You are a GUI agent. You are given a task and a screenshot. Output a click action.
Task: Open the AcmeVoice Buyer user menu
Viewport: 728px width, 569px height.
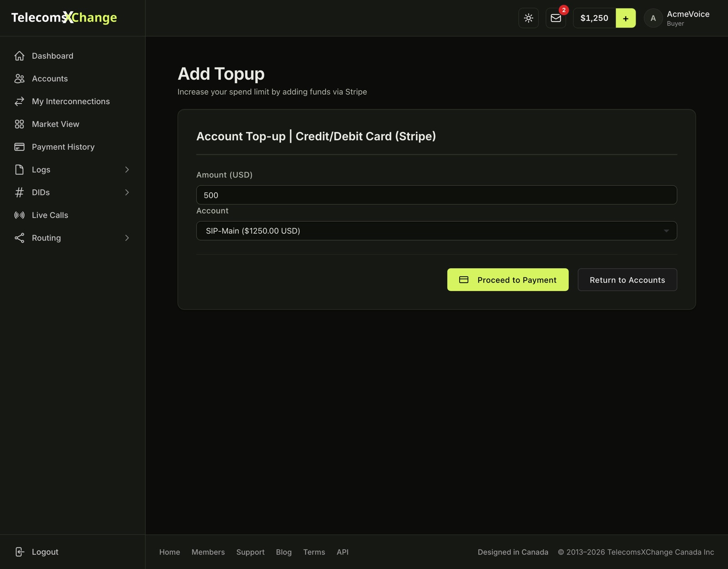[x=677, y=18]
